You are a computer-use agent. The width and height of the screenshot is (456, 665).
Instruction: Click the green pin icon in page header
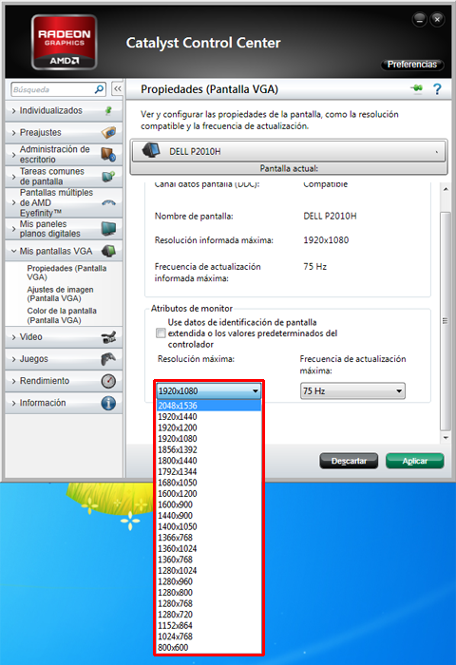(417, 88)
